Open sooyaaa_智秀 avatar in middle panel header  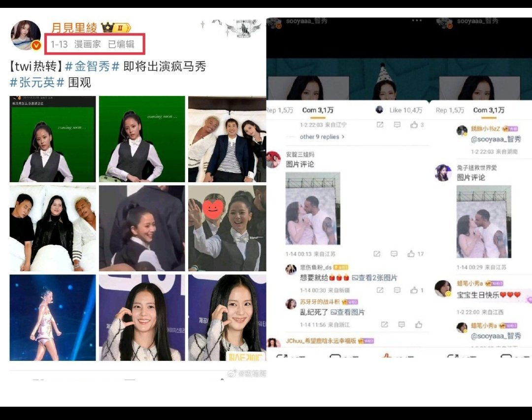click(274, 23)
